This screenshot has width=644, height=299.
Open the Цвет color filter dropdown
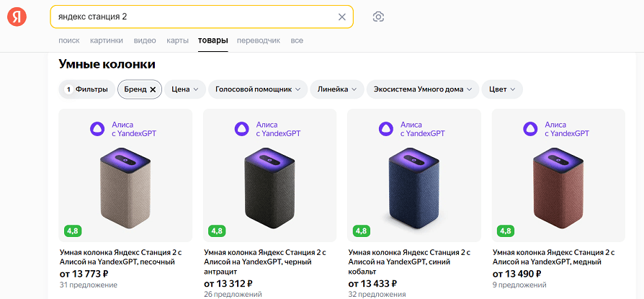pyautogui.click(x=502, y=89)
